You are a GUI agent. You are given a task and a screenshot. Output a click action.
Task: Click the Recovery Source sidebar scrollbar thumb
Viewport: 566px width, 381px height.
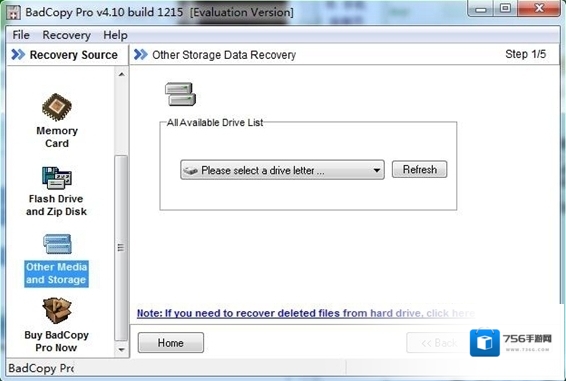coord(121,248)
